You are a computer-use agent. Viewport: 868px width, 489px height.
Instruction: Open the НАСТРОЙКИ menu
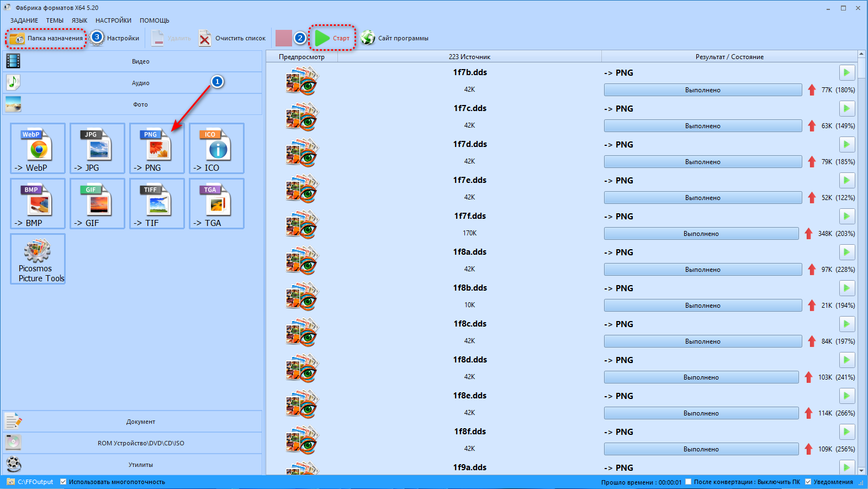coord(113,20)
